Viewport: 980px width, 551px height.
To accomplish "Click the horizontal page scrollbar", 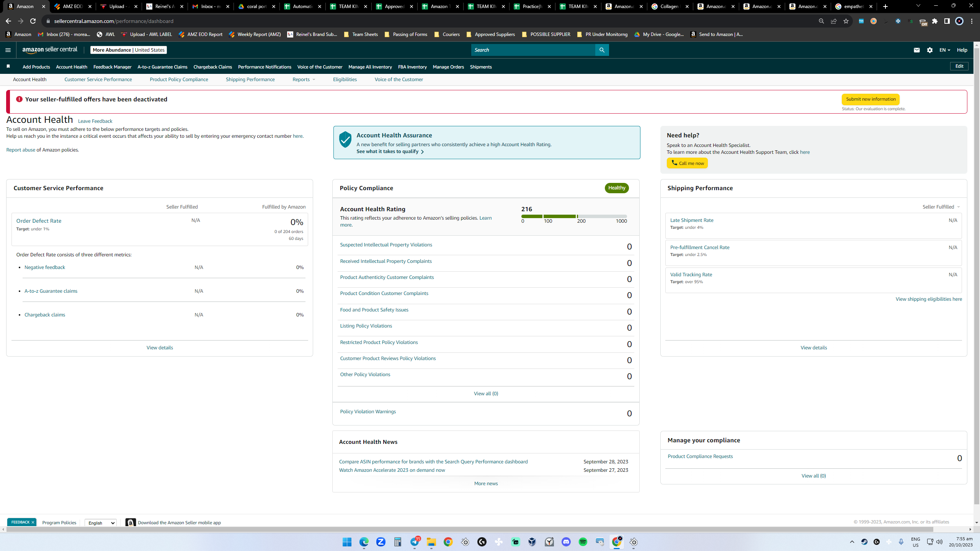I will [x=470, y=529].
